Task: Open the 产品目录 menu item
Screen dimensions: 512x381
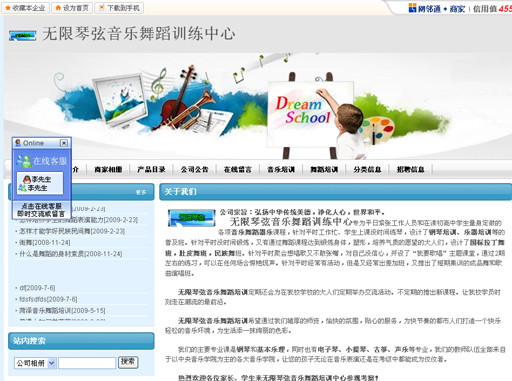Action: tap(151, 169)
